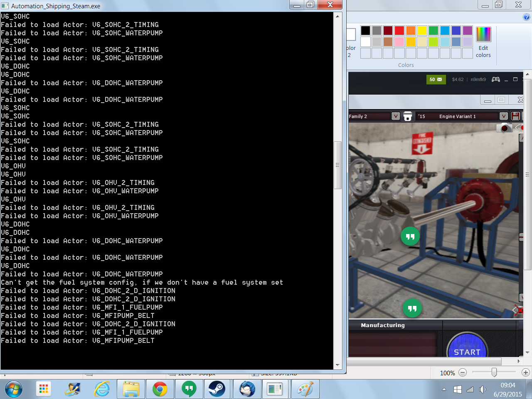The width and height of the screenshot is (532, 399).
Task: Open the volume speaker tray icon
Action: [482, 389]
